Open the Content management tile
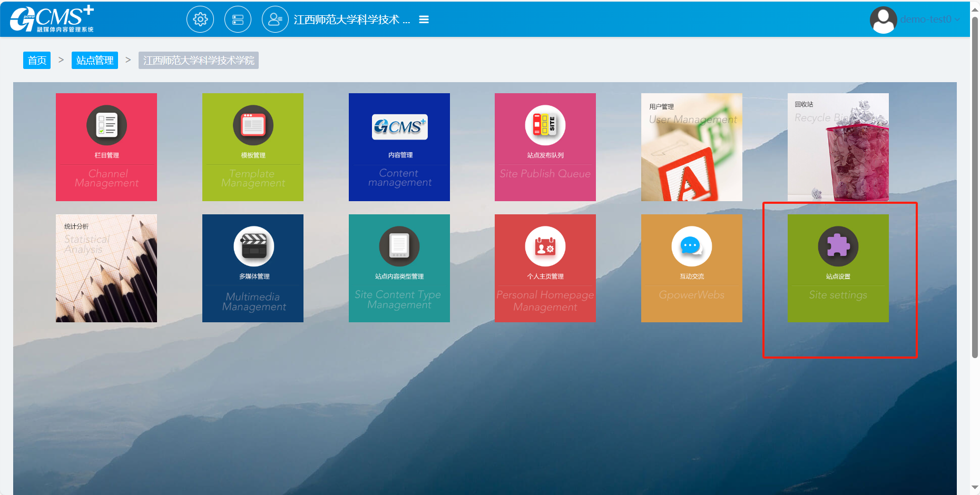The height and width of the screenshot is (495, 980). click(x=399, y=147)
